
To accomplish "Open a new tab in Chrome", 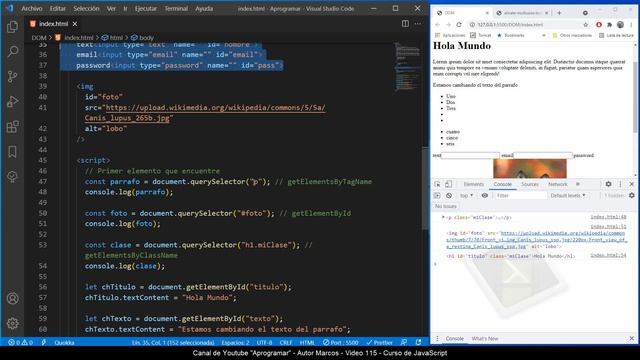I will (559, 13).
